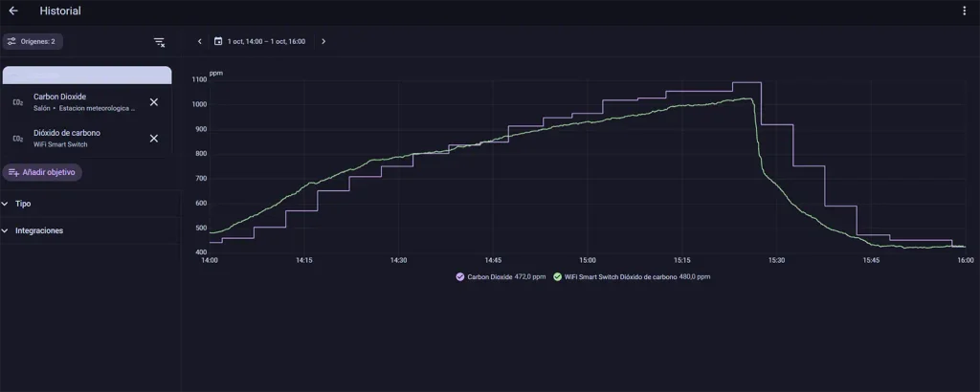The image size is (980, 392).
Task: Go to the next date range
Action: 323,41
